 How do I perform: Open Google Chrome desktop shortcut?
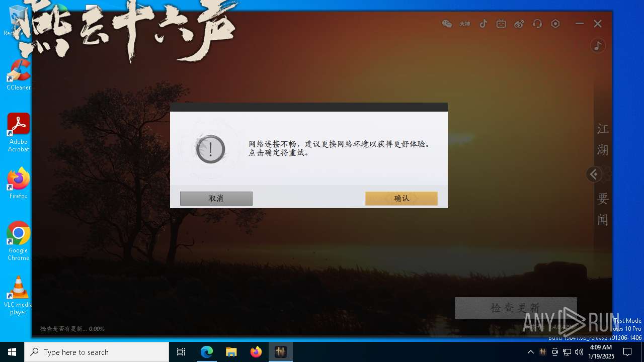(19, 241)
